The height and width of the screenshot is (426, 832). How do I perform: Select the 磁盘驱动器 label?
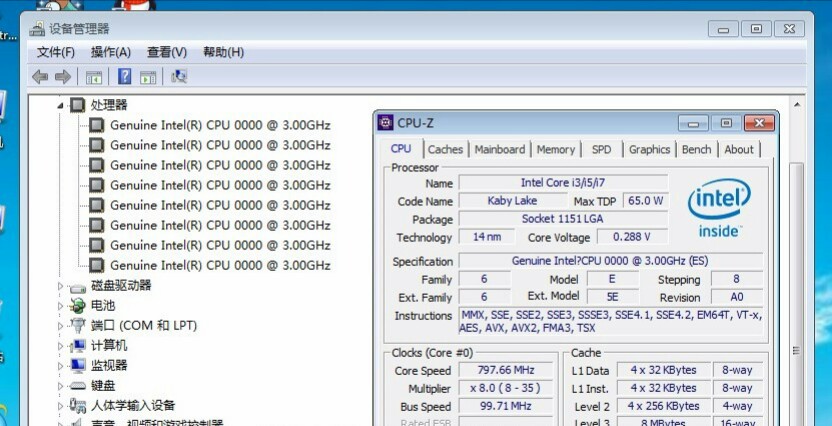121,285
